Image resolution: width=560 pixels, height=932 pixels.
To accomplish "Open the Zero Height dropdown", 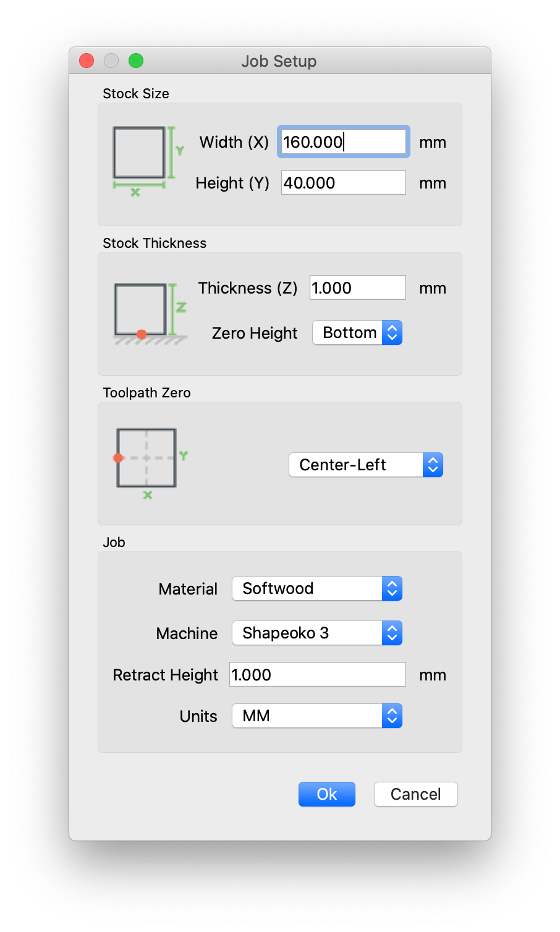I will 357,333.
